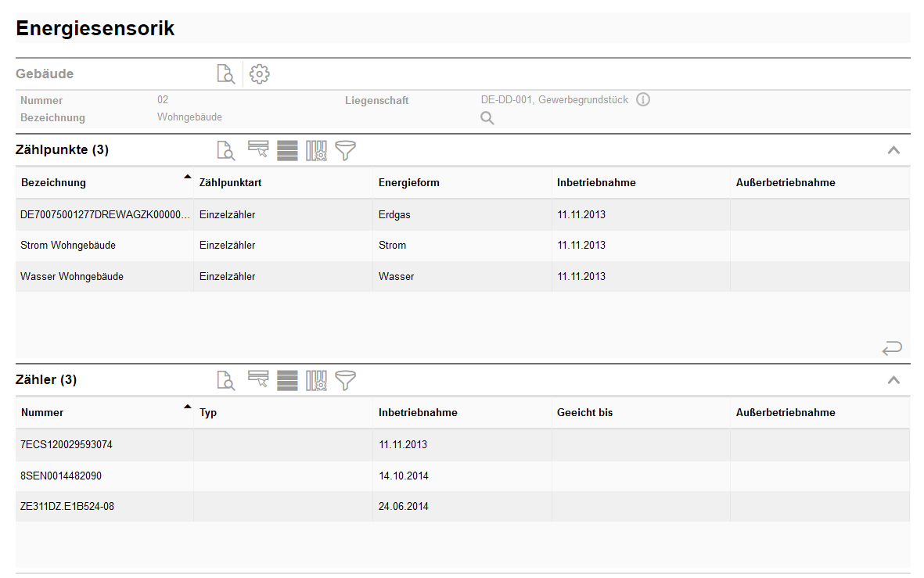The width and height of the screenshot is (924, 578).
Task: Click the Energieform column header
Action: pos(408,183)
